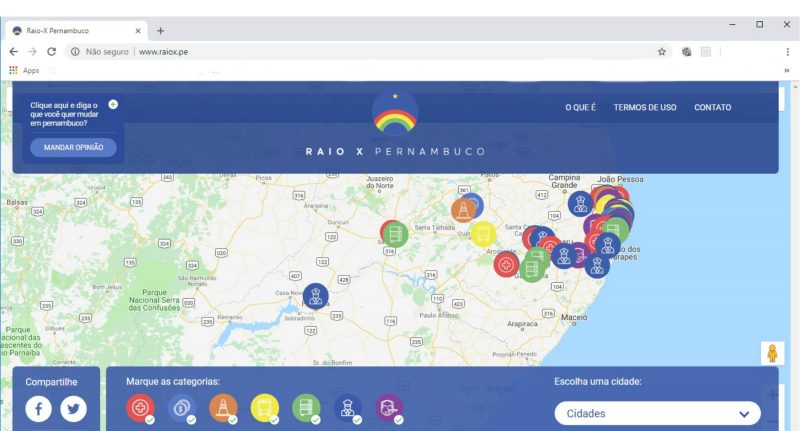Toggle the yellow bus transport category filter
The width and height of the screenshot is (800, 431).
point(265,408)
